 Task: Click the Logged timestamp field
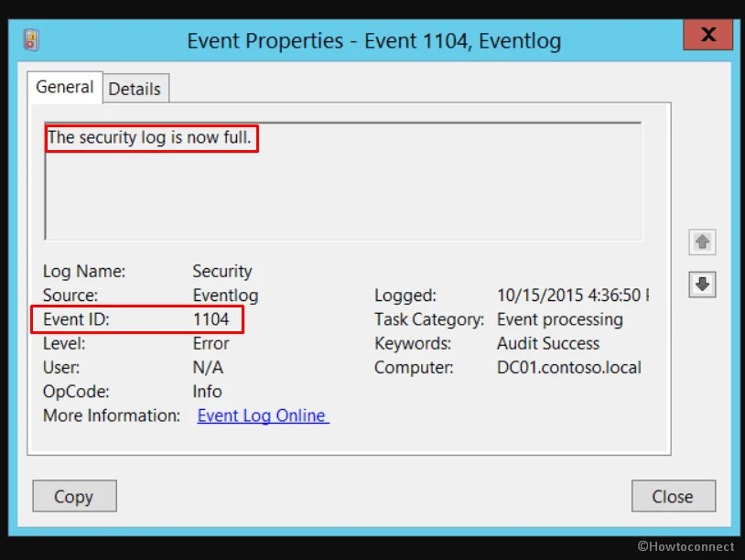coord(573,295)
